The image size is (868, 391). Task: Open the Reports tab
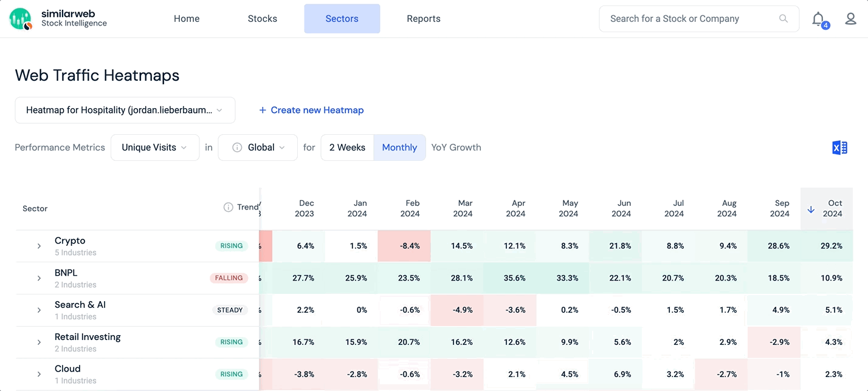424,19
